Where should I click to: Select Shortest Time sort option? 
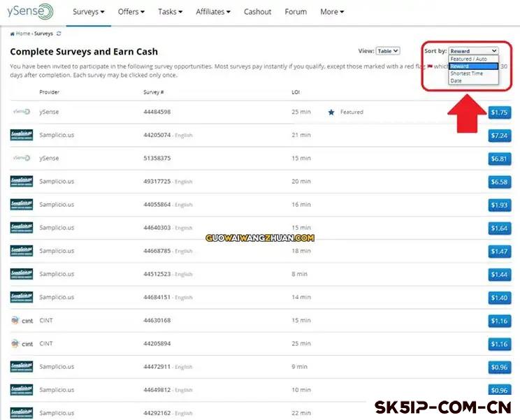click(x=473, y=73)
